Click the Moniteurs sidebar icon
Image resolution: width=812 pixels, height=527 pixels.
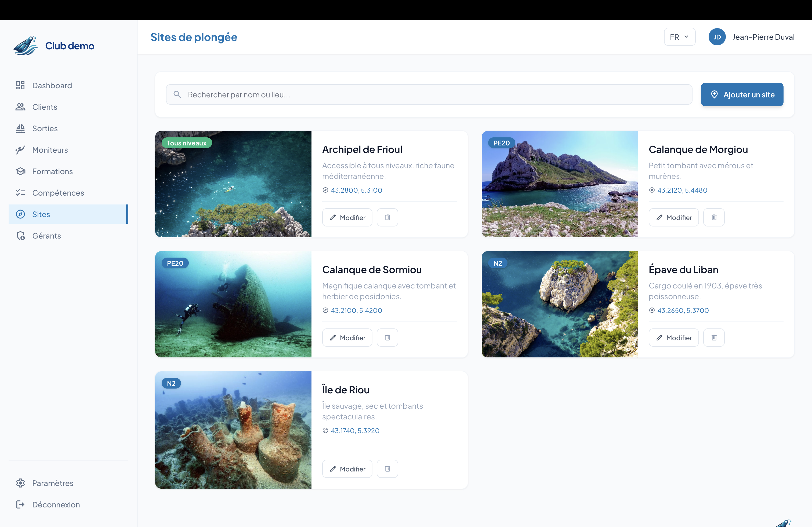click(20, 150)
